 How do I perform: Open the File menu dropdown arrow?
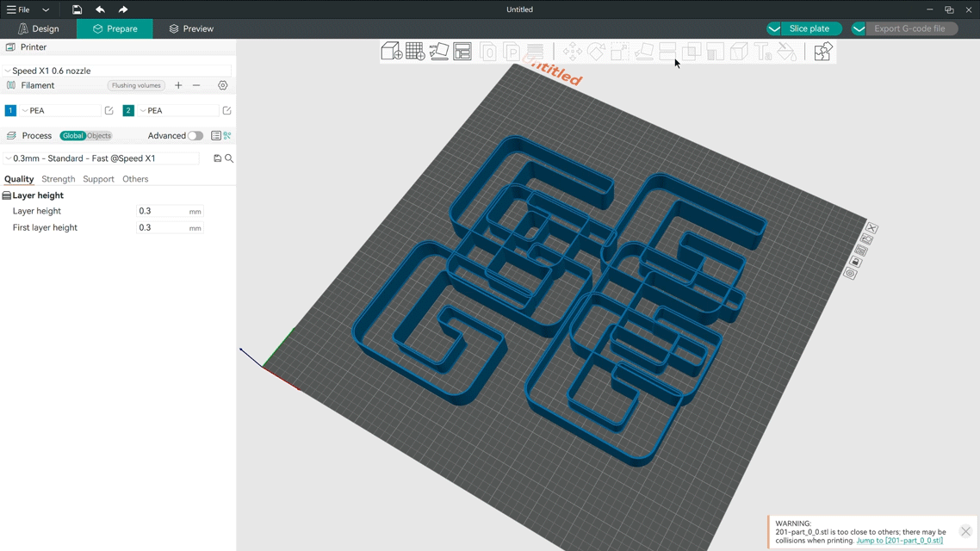tap(46, 9)
